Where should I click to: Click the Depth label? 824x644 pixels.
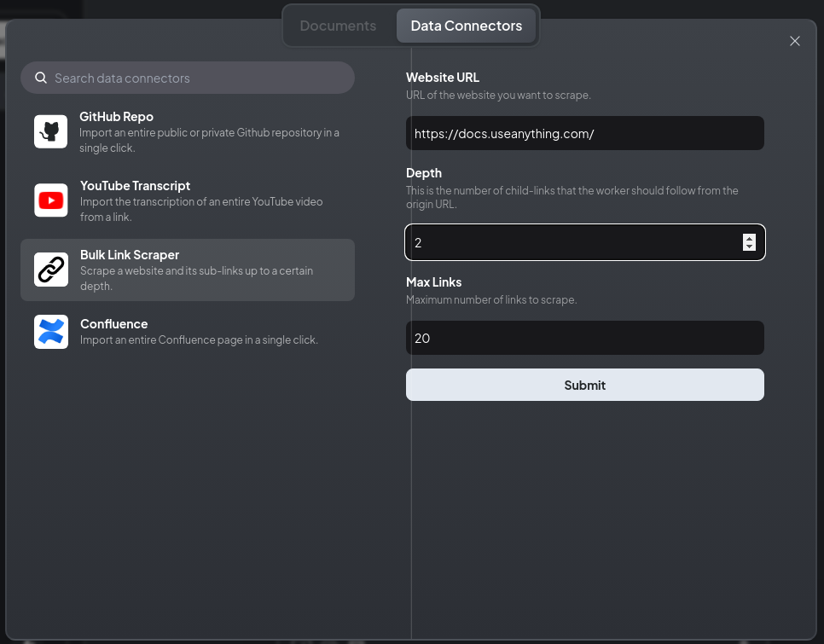pyautogui.click(x=424, y=173)
